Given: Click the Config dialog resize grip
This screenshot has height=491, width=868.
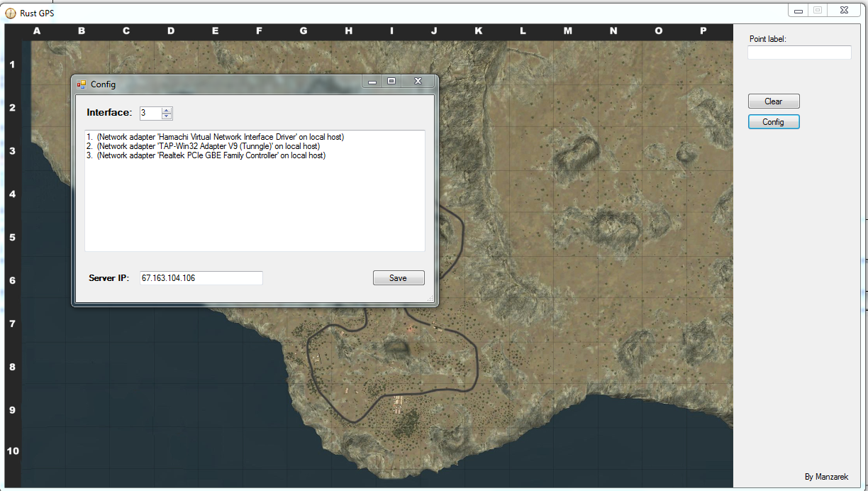Looking at the screenshot, I should point(430,299).
